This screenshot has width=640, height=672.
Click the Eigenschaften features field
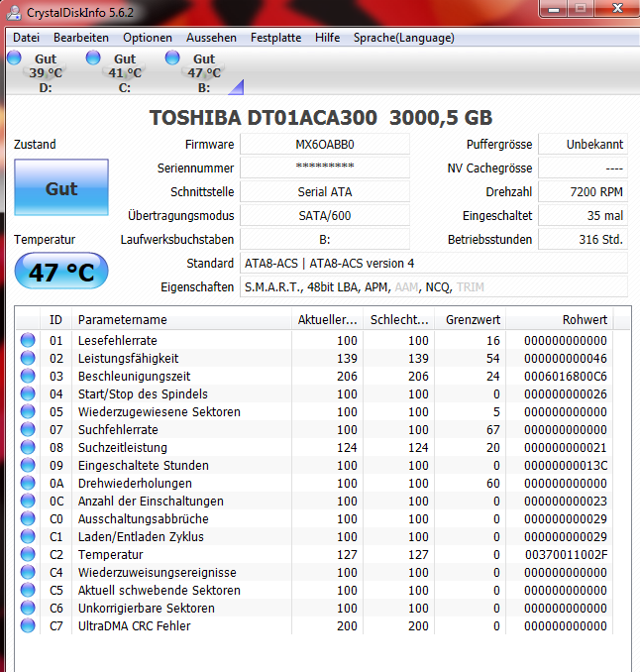(x=434, y=287)
